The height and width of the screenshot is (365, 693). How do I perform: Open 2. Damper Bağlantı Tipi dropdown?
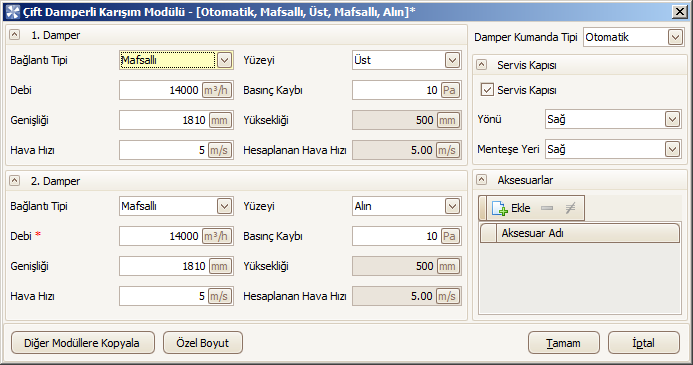[x=225, y=206]
